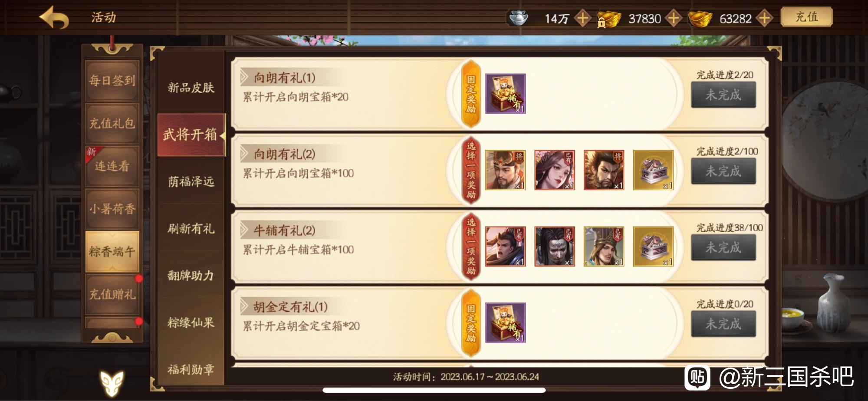Click the 充值 recharge button
The image size is (868, 401).
(x=806, y=17)
